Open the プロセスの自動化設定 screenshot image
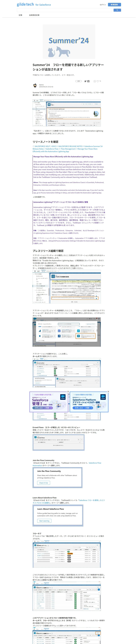The width and height of the screenshot is (138, 644). click(x=67, y=287)
